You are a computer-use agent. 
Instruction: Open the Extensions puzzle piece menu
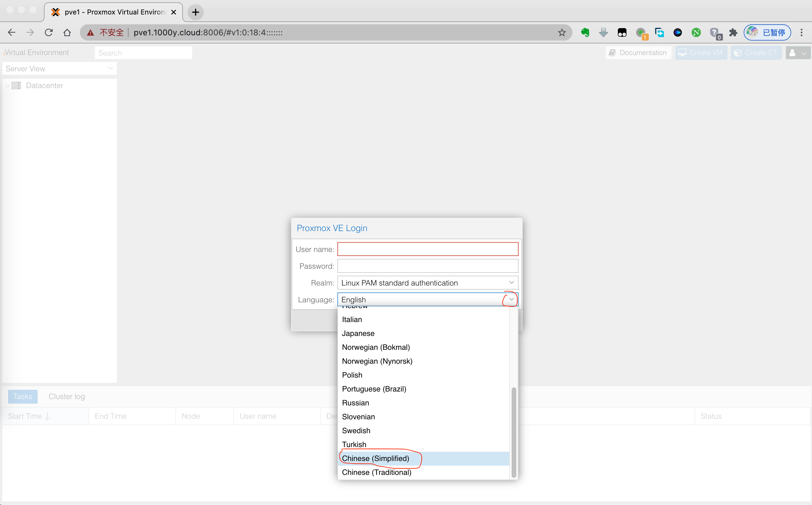point(733,32)
